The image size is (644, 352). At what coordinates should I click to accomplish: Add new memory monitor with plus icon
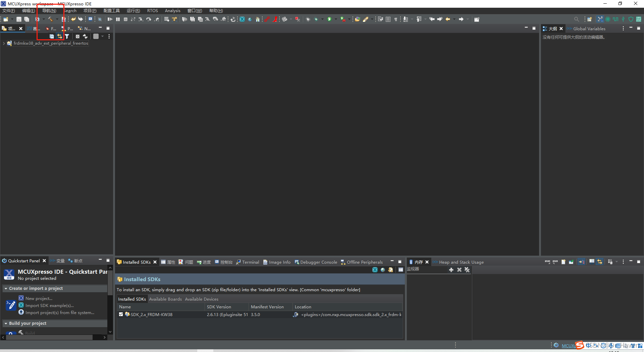[x=451, y=270]
